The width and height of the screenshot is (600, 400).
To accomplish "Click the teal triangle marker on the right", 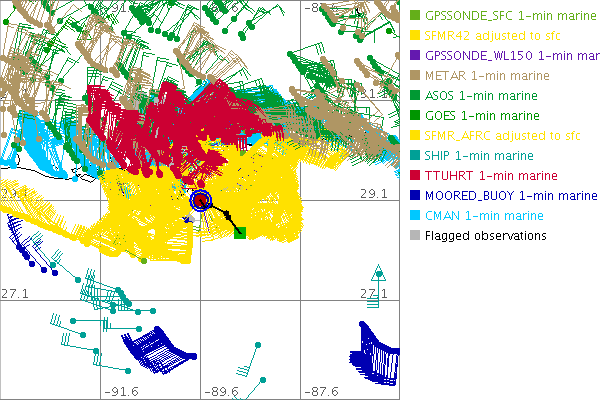I will pyautogui.click(x=378, y=271).
